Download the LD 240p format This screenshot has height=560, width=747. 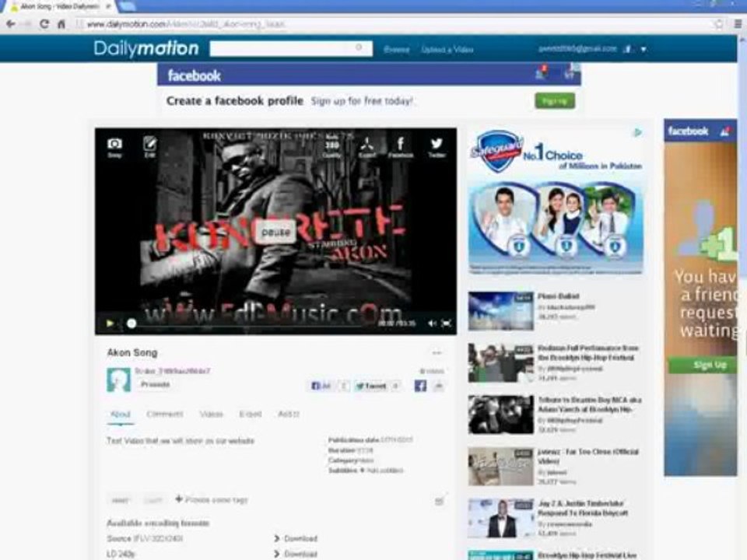point(296,555)
